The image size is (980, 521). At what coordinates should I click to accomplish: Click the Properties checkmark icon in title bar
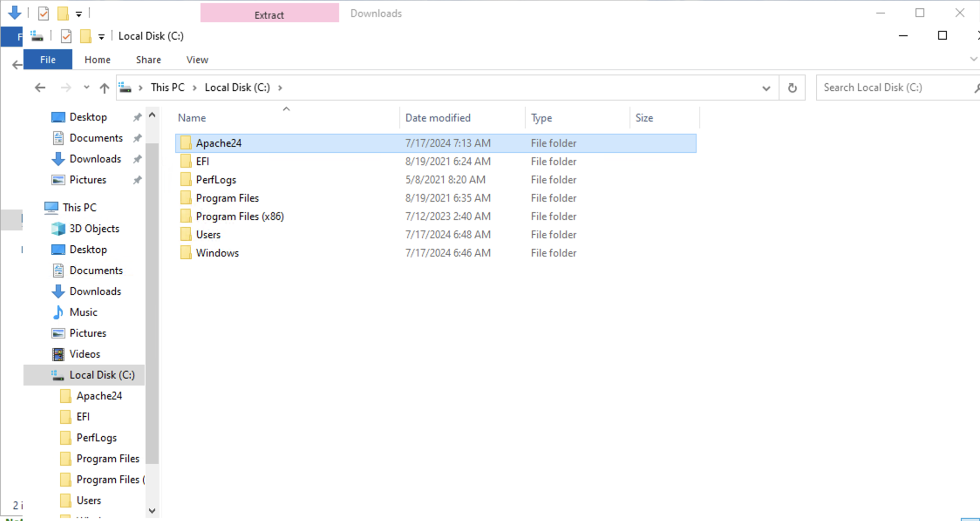point(66,36)
